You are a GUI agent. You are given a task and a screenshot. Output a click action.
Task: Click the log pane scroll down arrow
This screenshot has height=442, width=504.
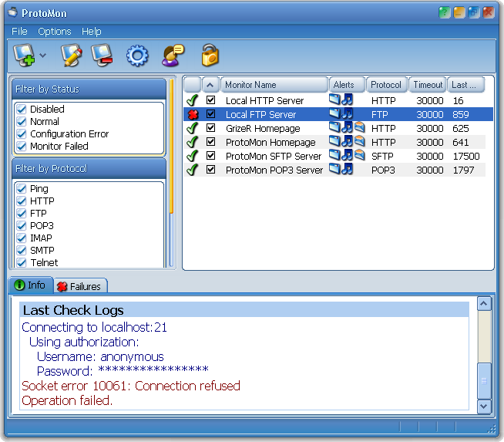484,406
